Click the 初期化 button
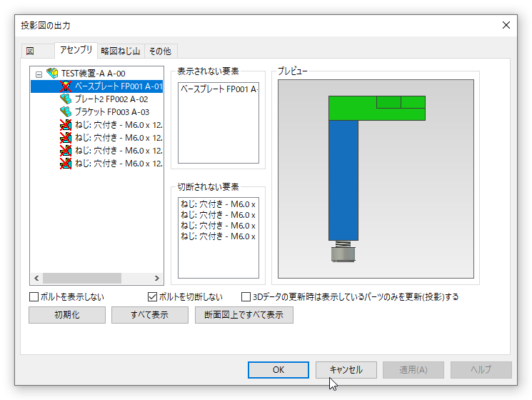Screen dimensions: 532x400 pyautogui.click(x=67, y=315)
